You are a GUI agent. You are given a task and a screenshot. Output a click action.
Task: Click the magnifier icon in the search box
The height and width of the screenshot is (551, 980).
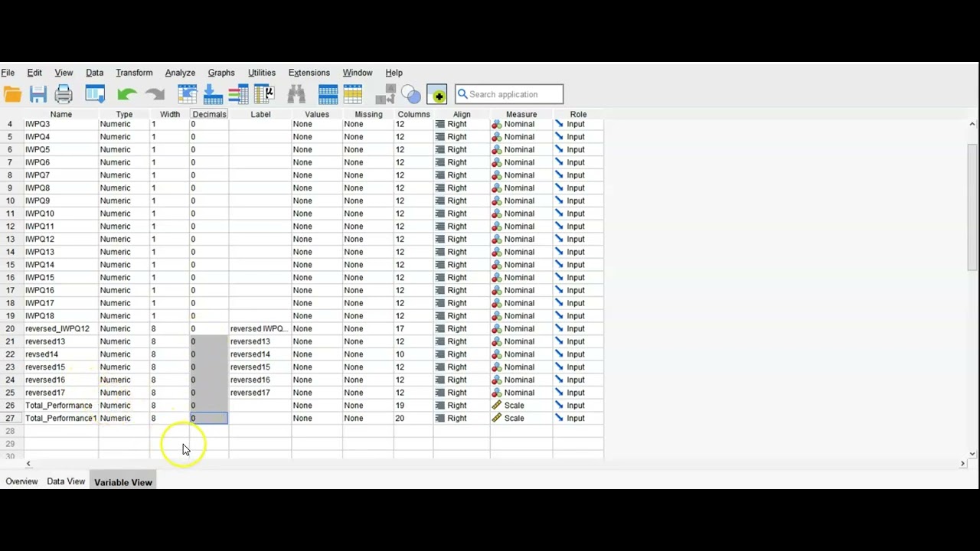pyautogui.click(x=462, y=94)
